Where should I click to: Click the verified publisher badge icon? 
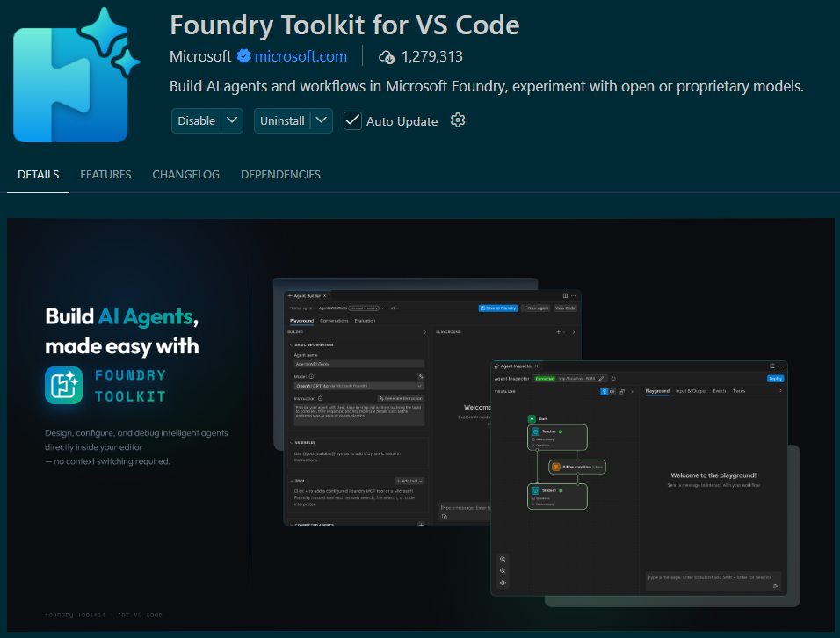tap(243, 56)
